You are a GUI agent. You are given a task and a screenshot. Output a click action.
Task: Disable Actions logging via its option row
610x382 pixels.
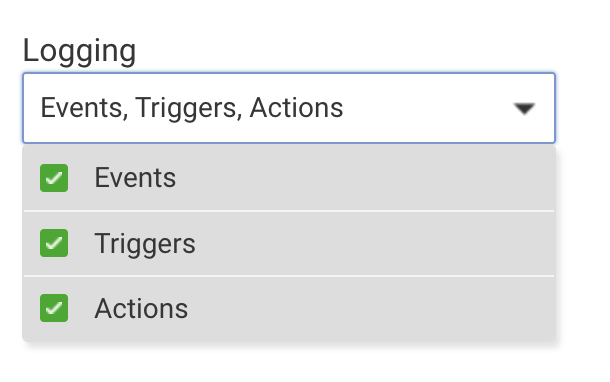289,308
